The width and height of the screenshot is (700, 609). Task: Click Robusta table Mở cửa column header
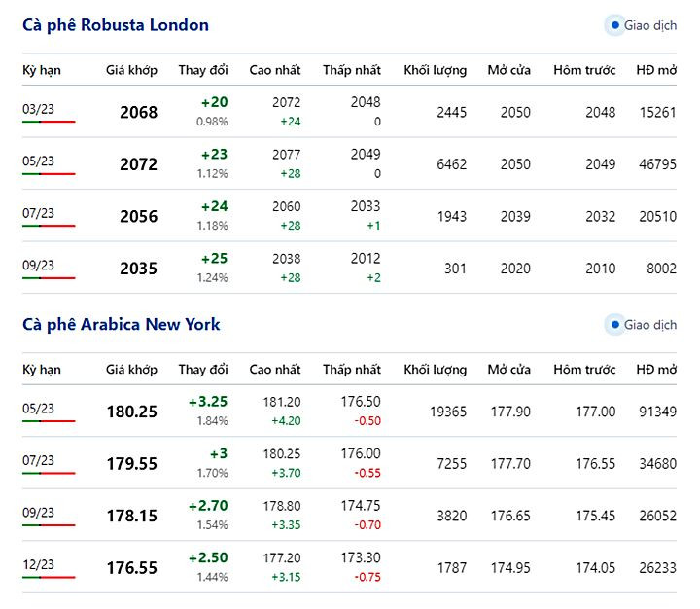coord(508,70)
